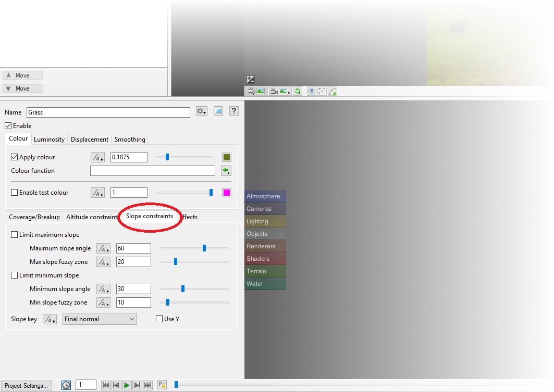Screen dimensions: 554x392
Task: Click the Name field containing Grass
Action: pyautogui.click(x=108, y=112)
